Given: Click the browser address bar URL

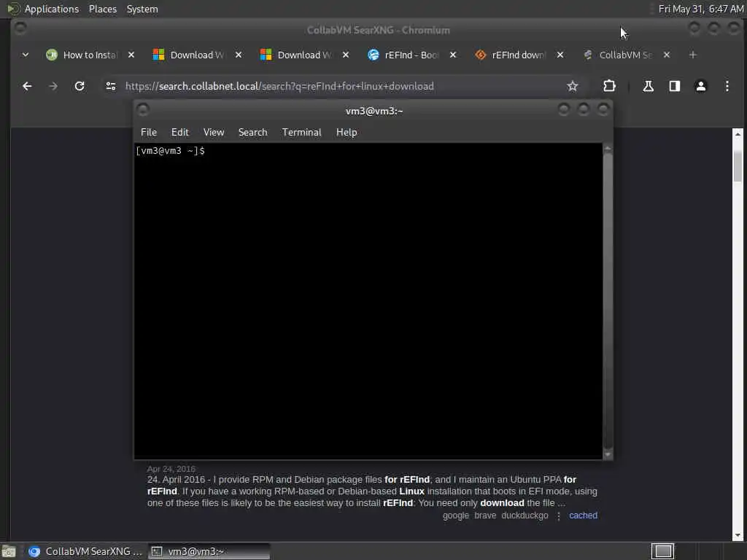Looking at the screenshot, I should 279,86.
